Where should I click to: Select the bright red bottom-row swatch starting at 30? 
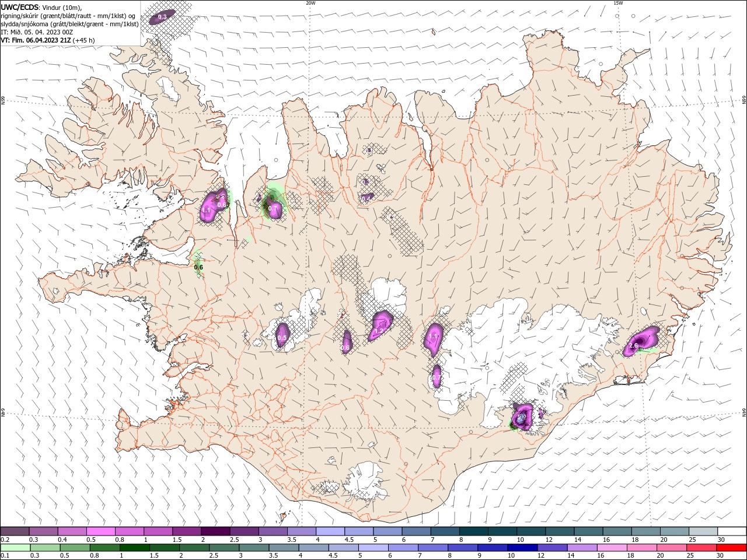click(x=732, y=547)
